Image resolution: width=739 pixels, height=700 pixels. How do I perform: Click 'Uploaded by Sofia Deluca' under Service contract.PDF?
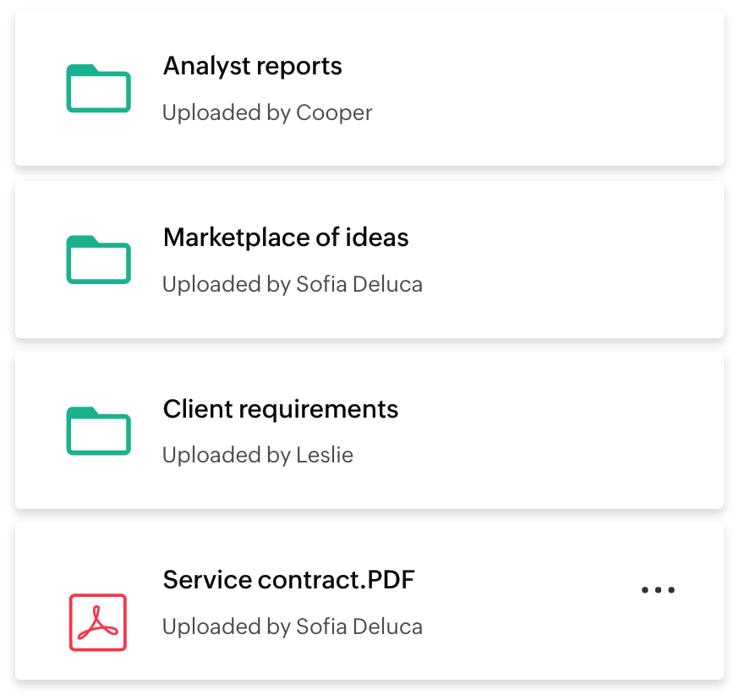292,626
